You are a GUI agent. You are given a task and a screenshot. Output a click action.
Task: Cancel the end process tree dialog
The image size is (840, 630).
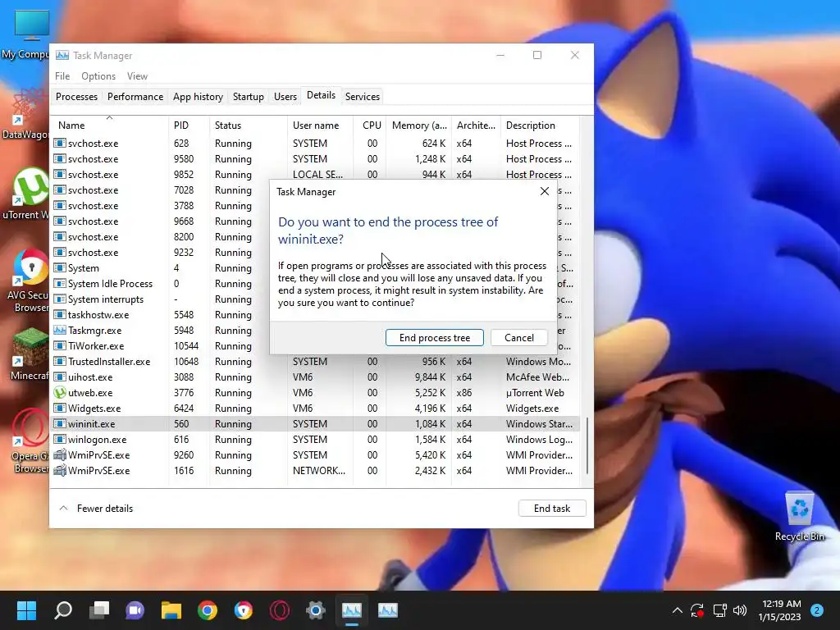(518, 337)
